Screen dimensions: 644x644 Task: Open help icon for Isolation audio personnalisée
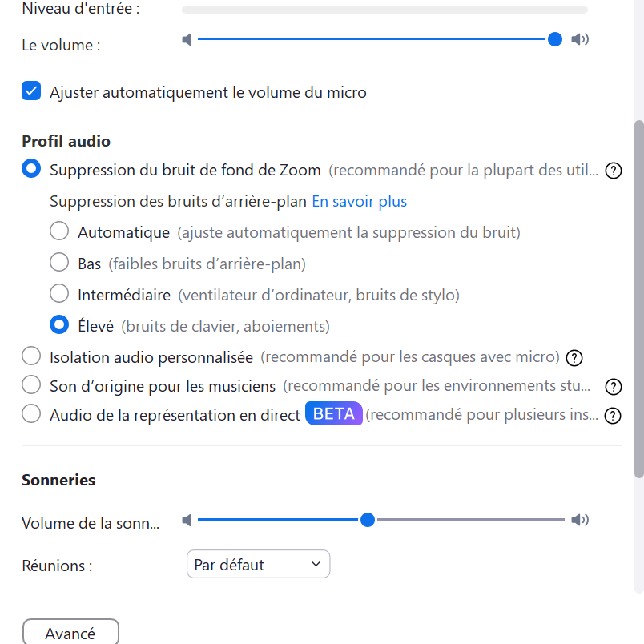click(574, 357)
